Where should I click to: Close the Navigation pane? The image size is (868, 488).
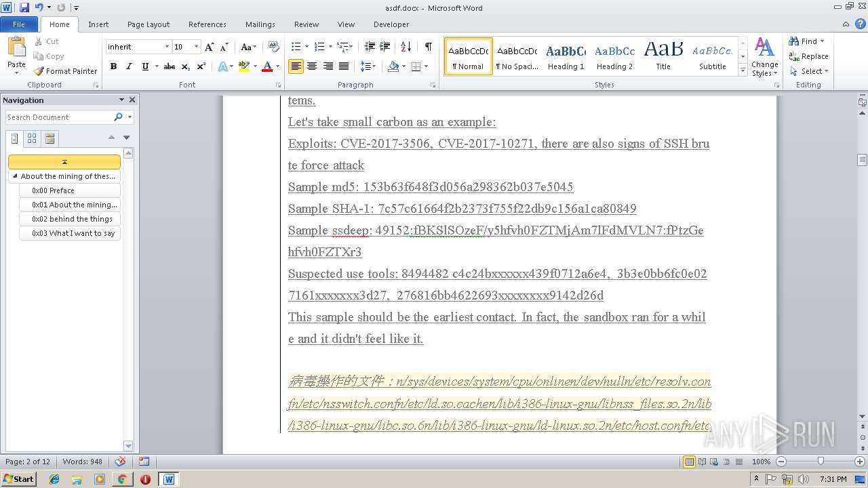click(x=132, y=100)
